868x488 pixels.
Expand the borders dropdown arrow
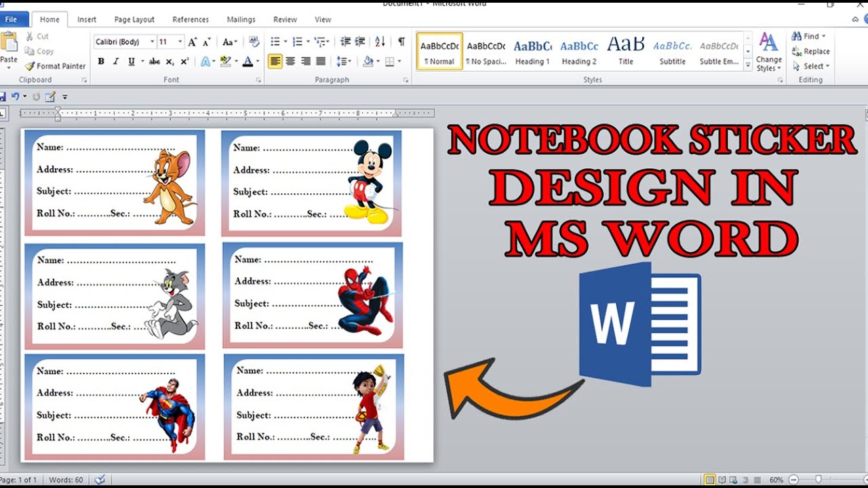click(x=399, y=62)
